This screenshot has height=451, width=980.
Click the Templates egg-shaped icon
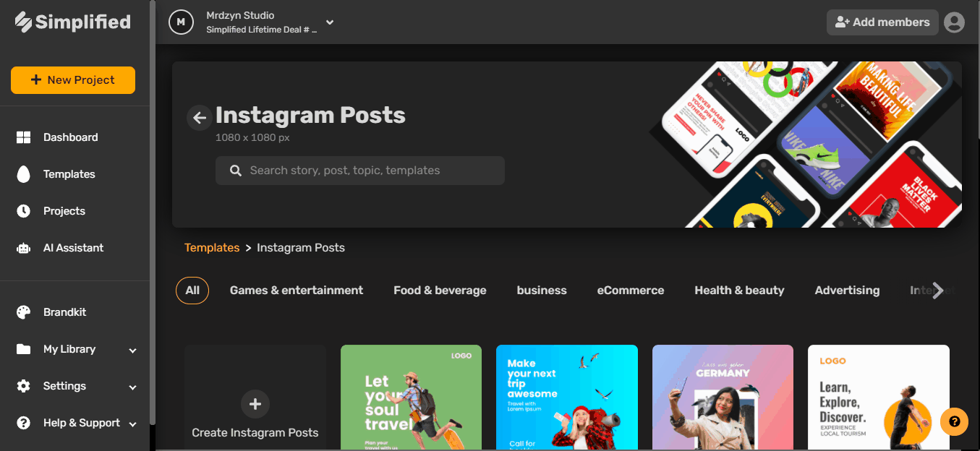point(23,174)
